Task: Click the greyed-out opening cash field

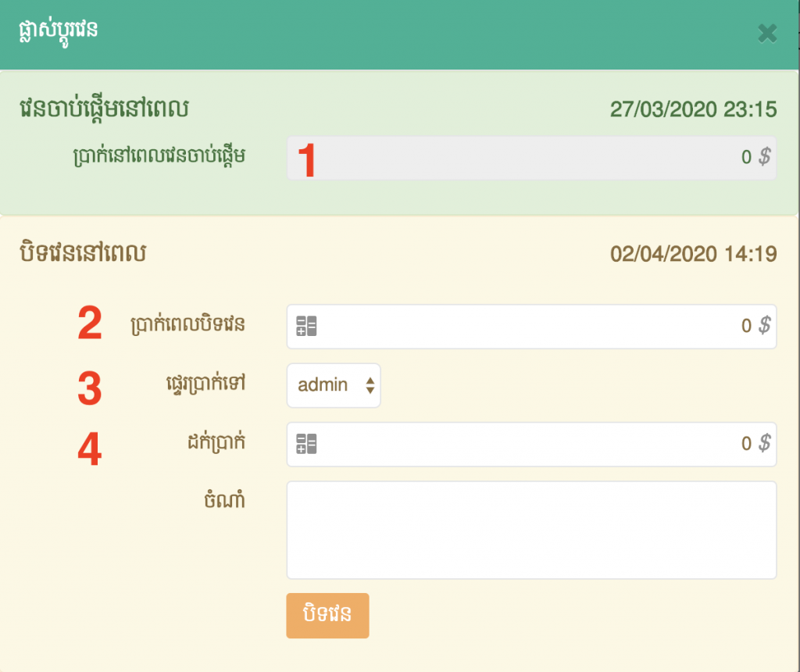Action: 531,158
